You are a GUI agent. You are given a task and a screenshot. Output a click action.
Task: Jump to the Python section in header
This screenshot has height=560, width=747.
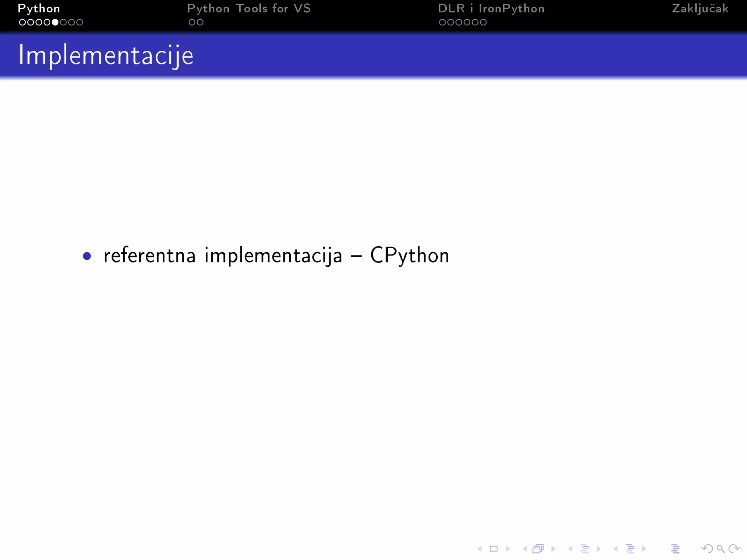tap(39, 9)
